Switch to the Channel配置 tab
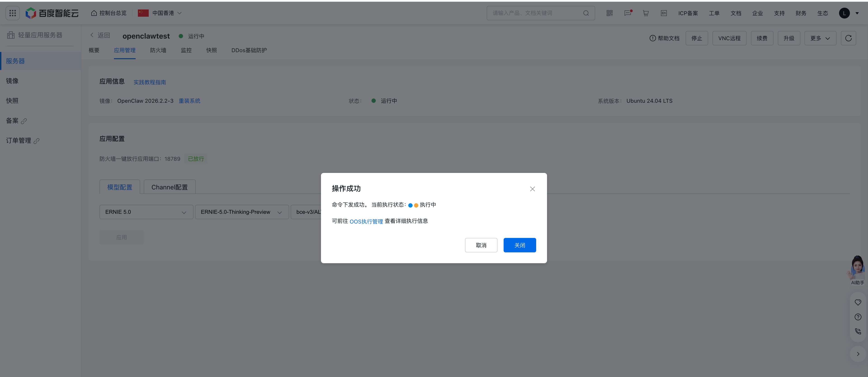The height and width of the screenshot is (377, 868). click(x=170, y=187)
